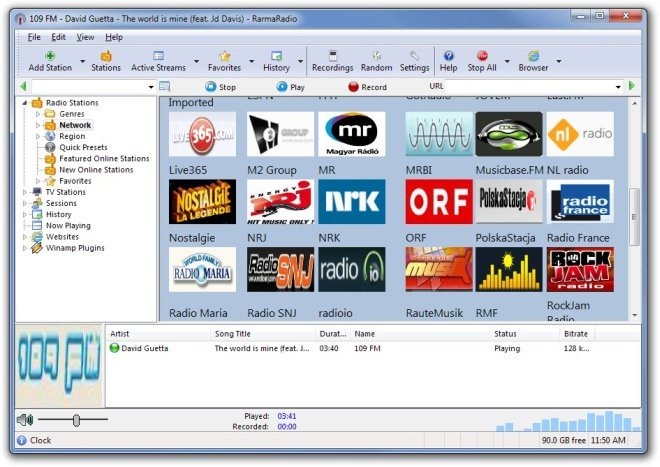Click the Play playback button

tap(290, 87)
